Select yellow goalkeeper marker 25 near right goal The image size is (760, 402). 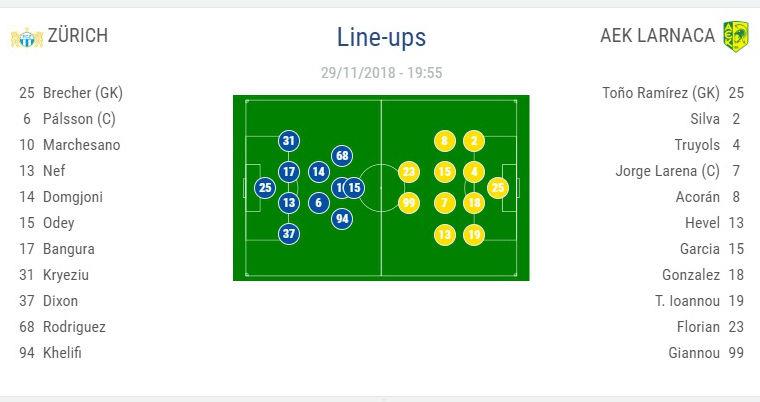point(498,188)
